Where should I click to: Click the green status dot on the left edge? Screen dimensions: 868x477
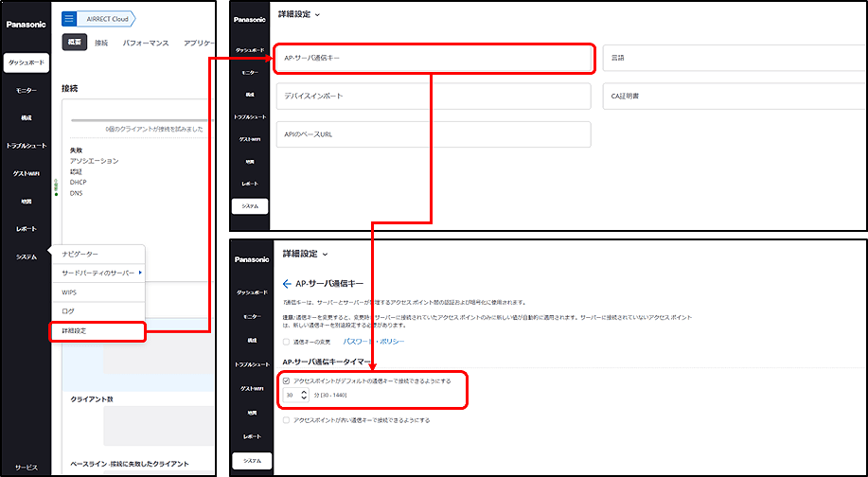56,194
